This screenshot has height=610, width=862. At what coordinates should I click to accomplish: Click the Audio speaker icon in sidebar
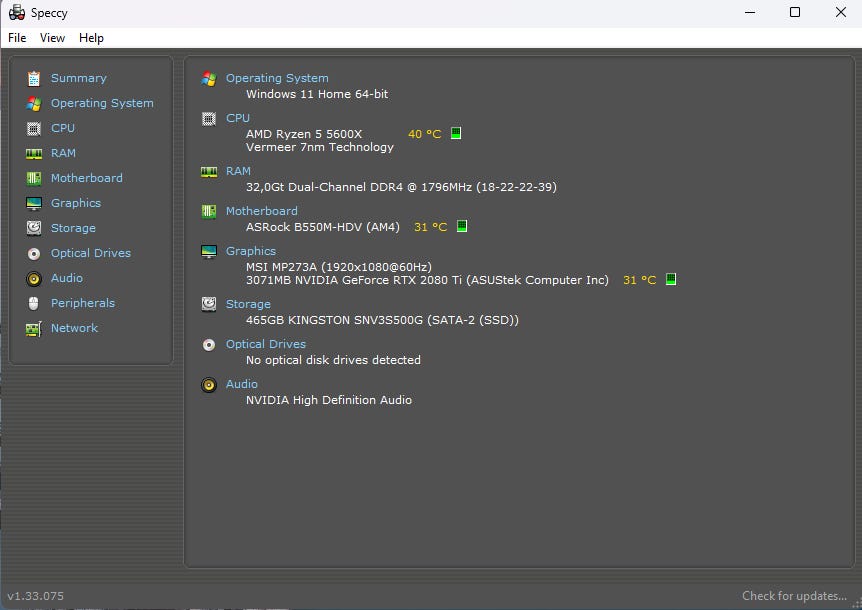click(34, 279)
